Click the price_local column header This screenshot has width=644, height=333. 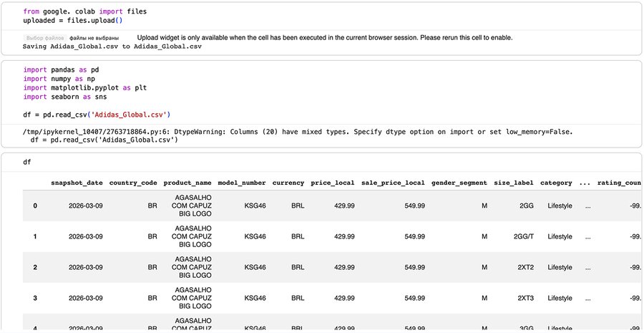[x=333, y=183]
